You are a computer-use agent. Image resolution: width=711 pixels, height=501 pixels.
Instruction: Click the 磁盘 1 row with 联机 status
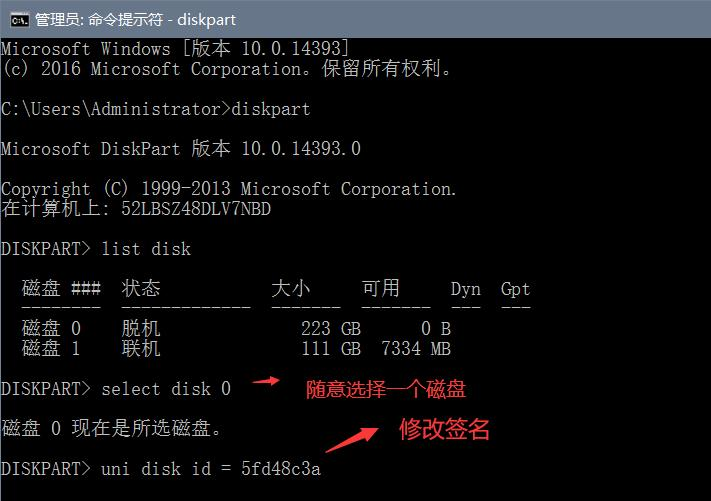pos(236,348)
